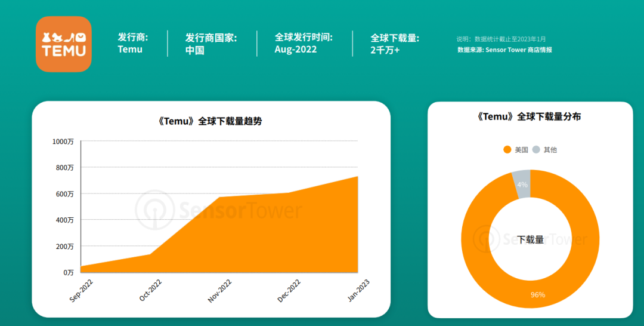Image resolution: width=644 pixels, height=326 pixels.
Task: Click the 1000万 y-axis label
Action: [63, 142]
